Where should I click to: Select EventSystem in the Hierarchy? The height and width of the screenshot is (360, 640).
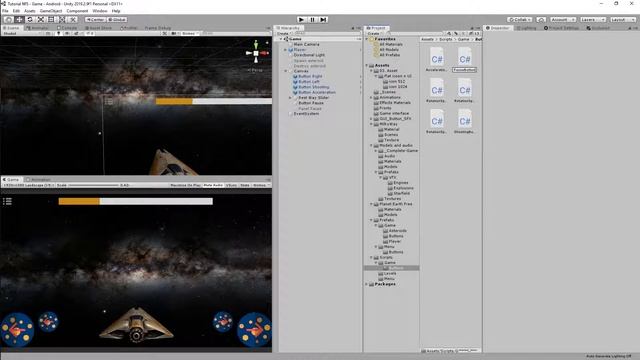306,114
